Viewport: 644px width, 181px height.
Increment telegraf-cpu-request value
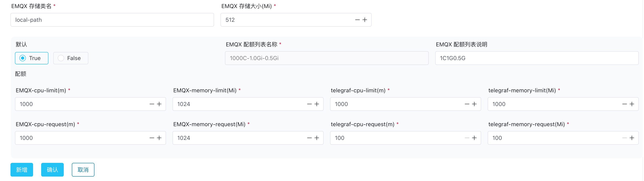pyautogui.click(x=474, y=138)
